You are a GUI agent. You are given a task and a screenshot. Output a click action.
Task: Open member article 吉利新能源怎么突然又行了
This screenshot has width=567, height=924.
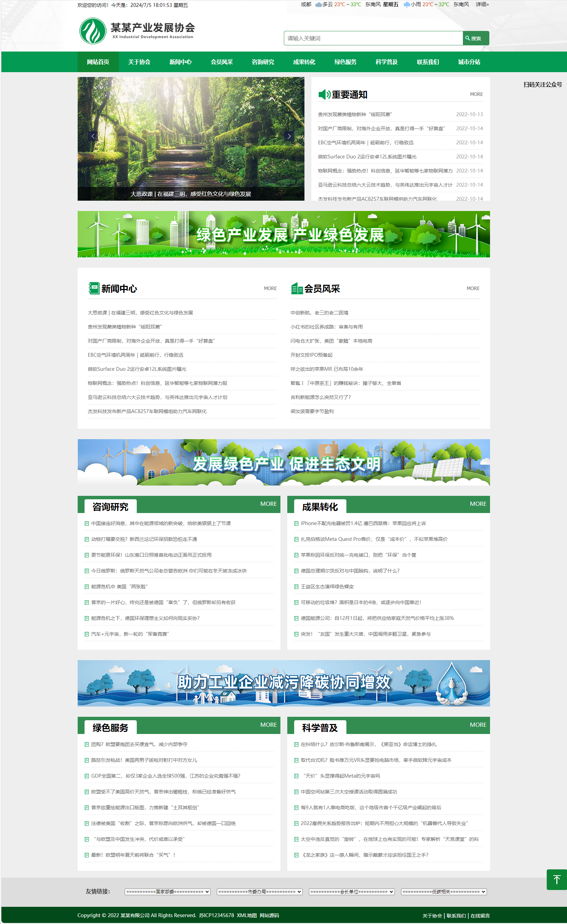(321, 397)
